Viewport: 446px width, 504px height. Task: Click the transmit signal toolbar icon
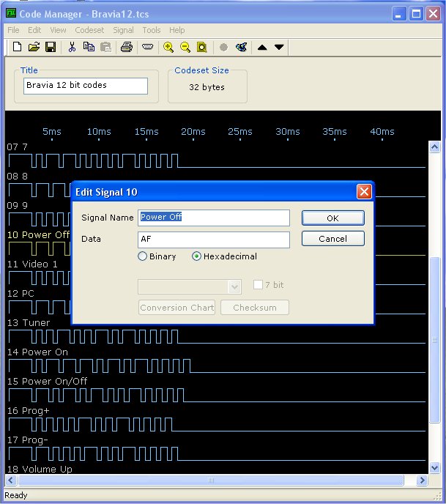(x=242, y=47)
